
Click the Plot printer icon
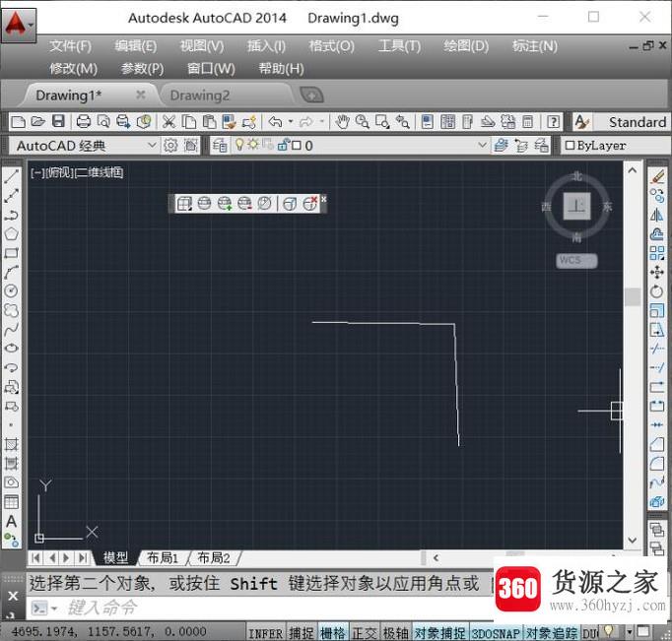click(83, 122)
